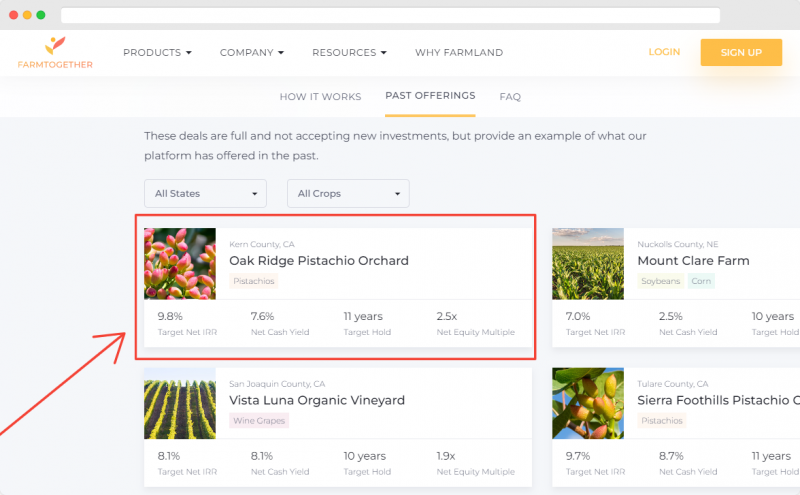Open Oak Ridge Pistachio Orchard thumbnail
This screenshot has height=495, width=800.
point(180,263)
